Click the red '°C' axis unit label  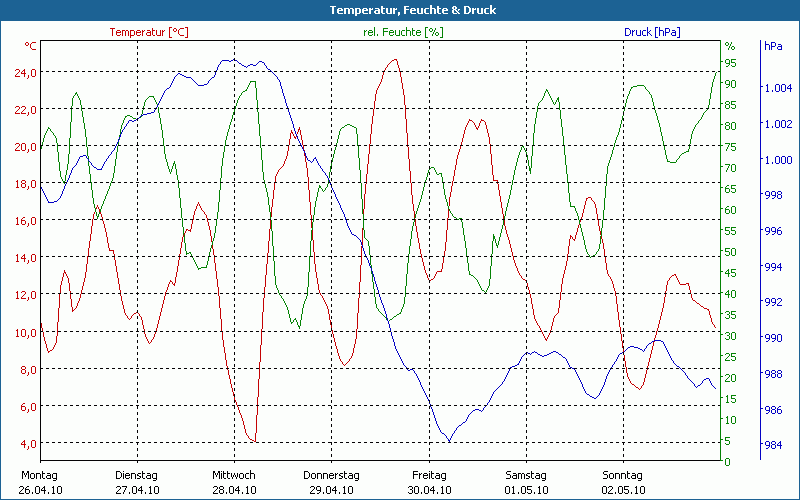31,46
